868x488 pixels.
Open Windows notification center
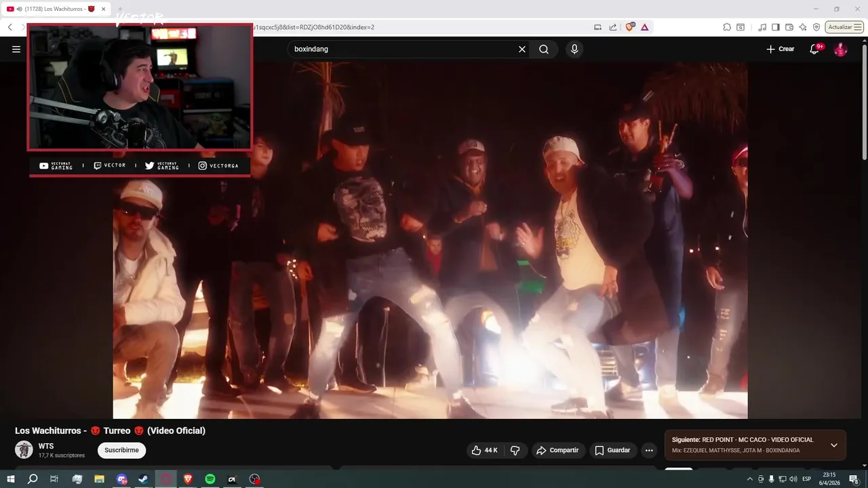point(854,479)
